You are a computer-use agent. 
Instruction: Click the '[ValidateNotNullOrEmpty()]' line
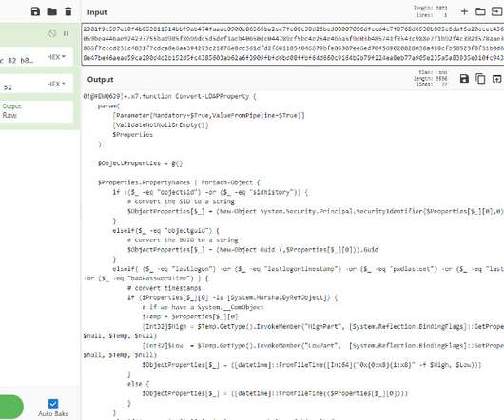(x=161, y=125)
